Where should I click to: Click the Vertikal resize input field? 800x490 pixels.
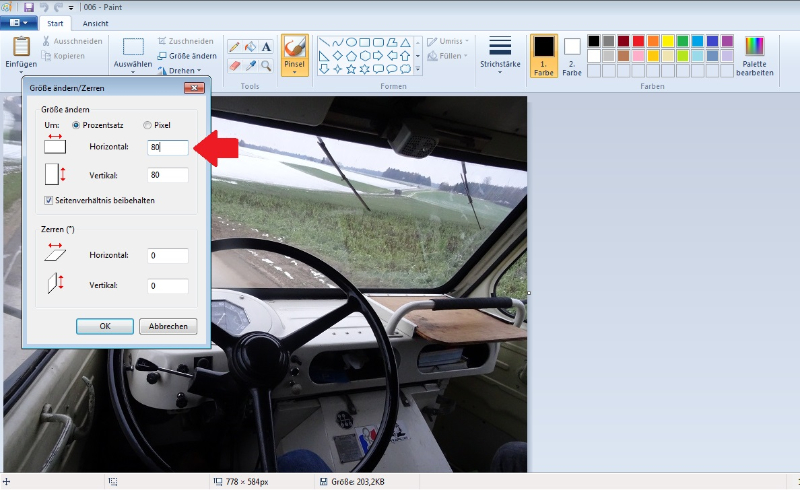167,175
